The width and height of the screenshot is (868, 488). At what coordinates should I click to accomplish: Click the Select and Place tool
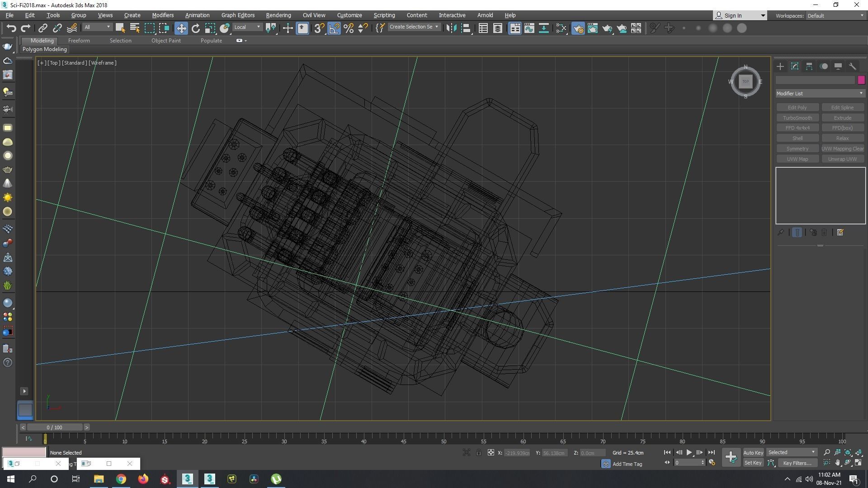225,28
